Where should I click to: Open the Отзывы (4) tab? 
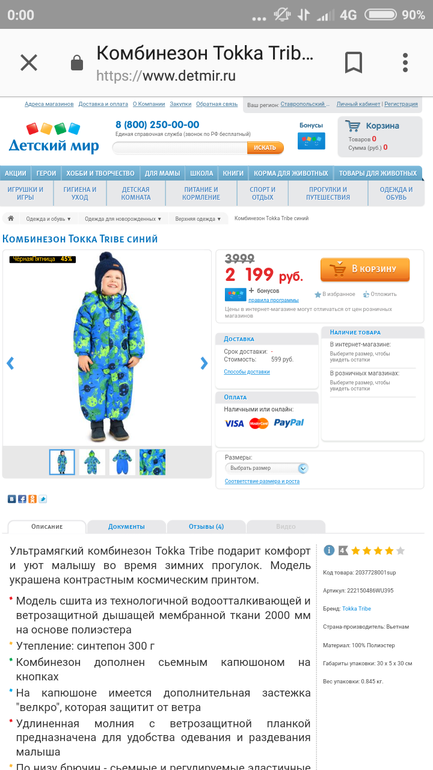[x=206, y=526]
